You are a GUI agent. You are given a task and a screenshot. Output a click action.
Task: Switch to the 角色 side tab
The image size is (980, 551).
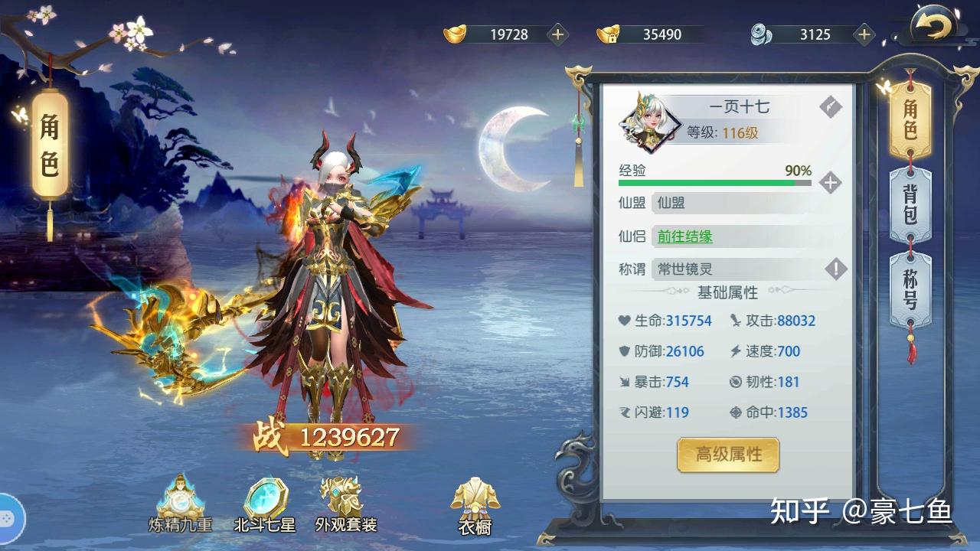(x=910, y=119)
